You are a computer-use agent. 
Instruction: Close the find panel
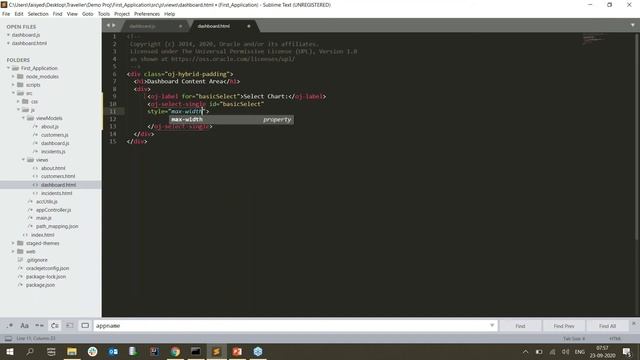634,323
